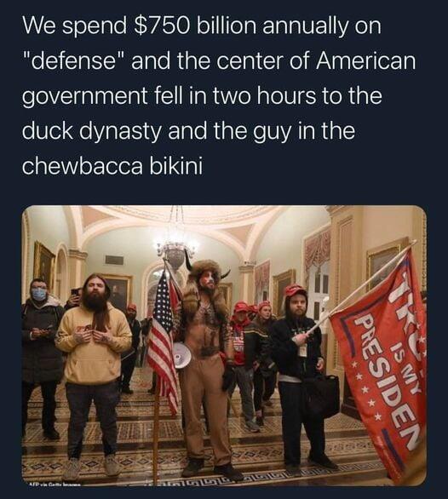Image resolution: width=448 pixels, height=499 pixels.
Task: Click the "$750" amount in the tweet
Action: pos(160,26)
